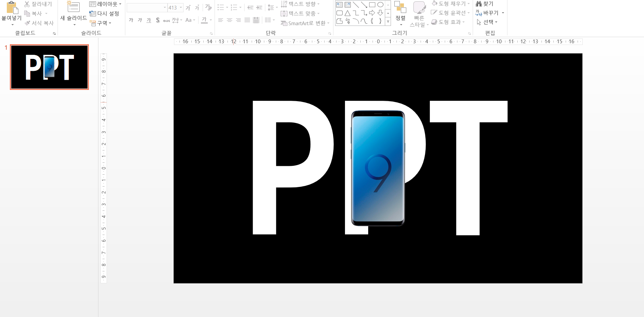Select the straight line shape

[x=356, y=5]
